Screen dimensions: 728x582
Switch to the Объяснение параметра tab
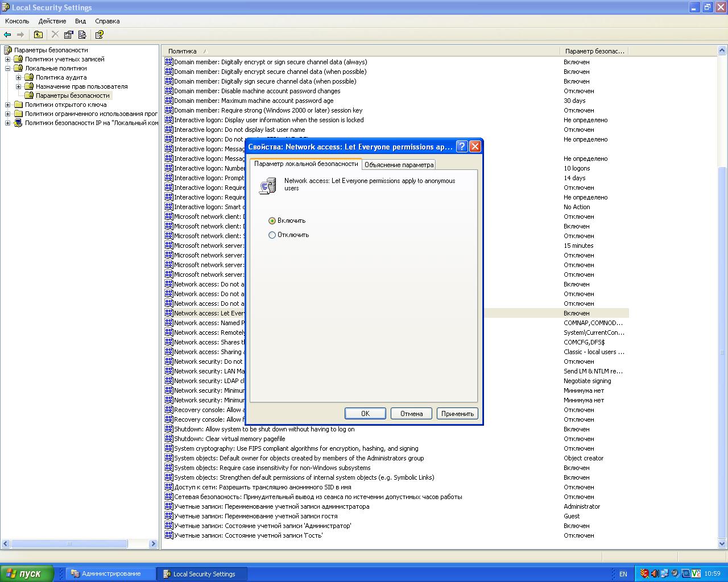coord(399,165)
